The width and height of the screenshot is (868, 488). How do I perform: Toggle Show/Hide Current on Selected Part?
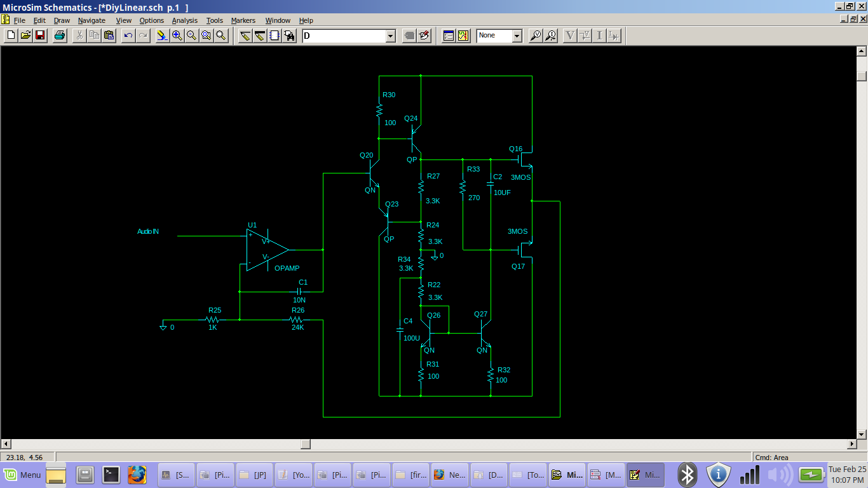coord(614,36)
